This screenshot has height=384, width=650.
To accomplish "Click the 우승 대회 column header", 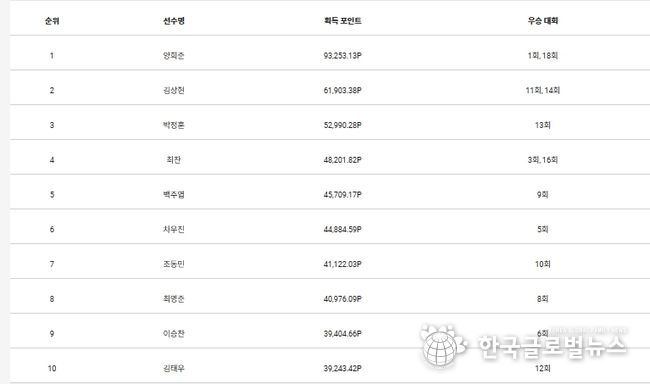I will click(x=543, y=21).
